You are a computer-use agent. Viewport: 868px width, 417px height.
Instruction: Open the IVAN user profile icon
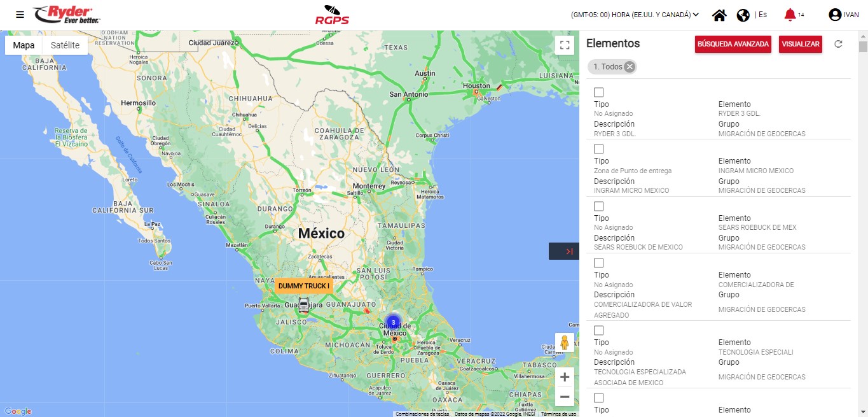tap(835, 15)
